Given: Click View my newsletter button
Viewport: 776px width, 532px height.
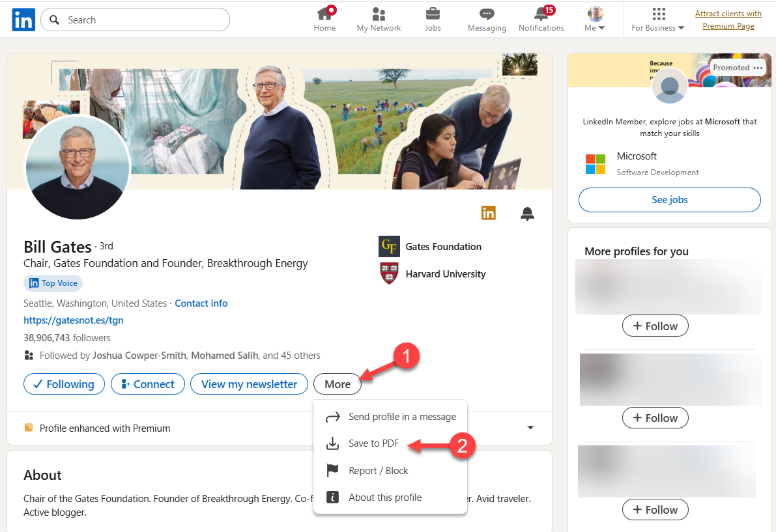Looking at the screenshot, I should coord(250,384).
